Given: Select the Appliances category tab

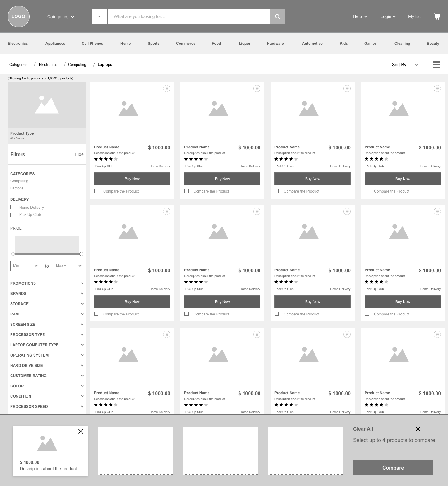Looking at the screenshot, I should tap(55, 44).
